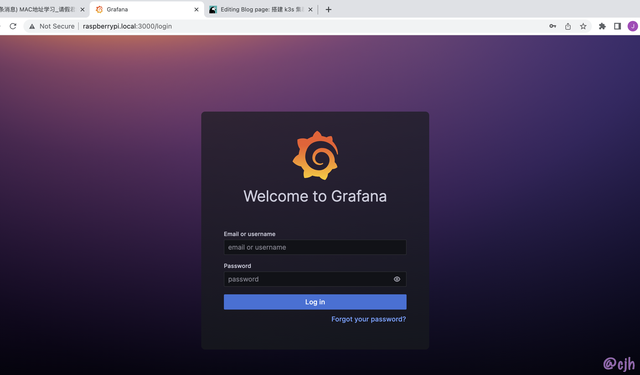This screenshot has height=375, width=640.
Task: Click the saved passwords key icon
Action: pos(553,26)
